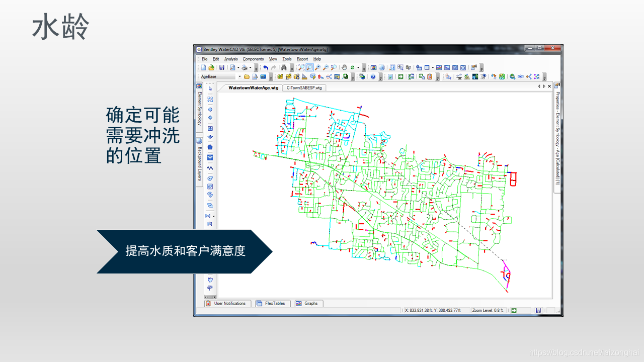The height and width of the screenshot is (362, 644).
Task: Open the View menu
Action: click(273, 59)
